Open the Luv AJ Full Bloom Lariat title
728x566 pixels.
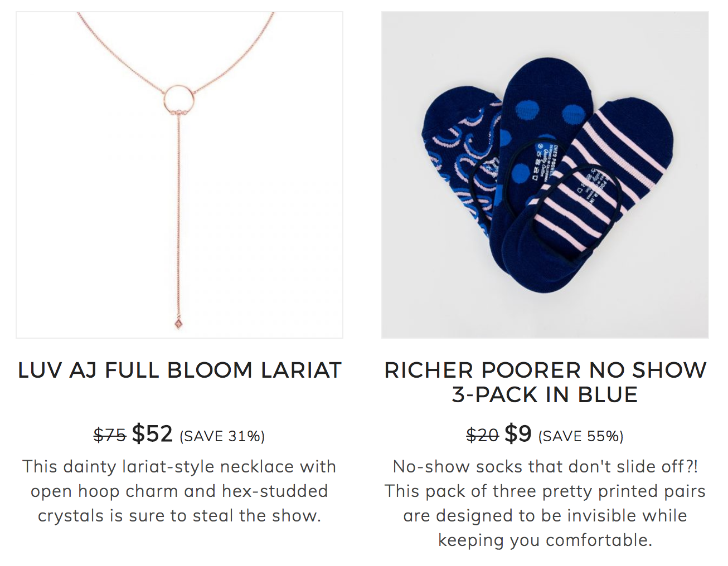[179, 370]
